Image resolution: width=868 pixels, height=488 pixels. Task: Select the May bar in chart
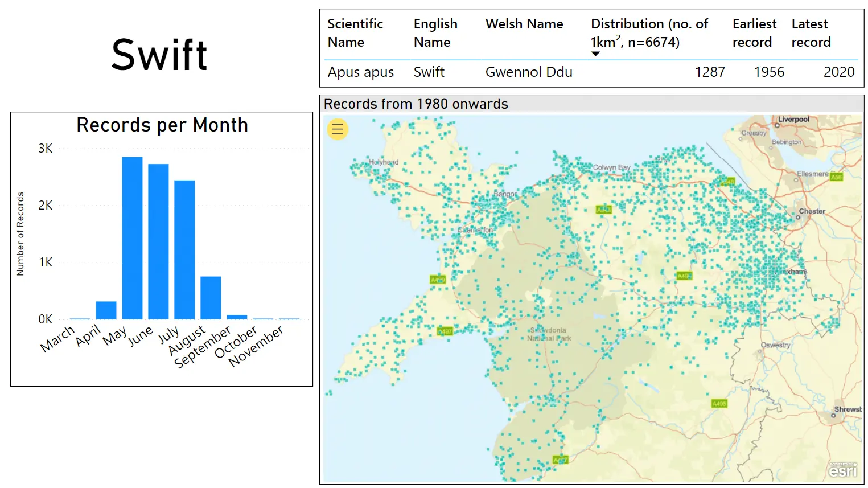[132, 238]
